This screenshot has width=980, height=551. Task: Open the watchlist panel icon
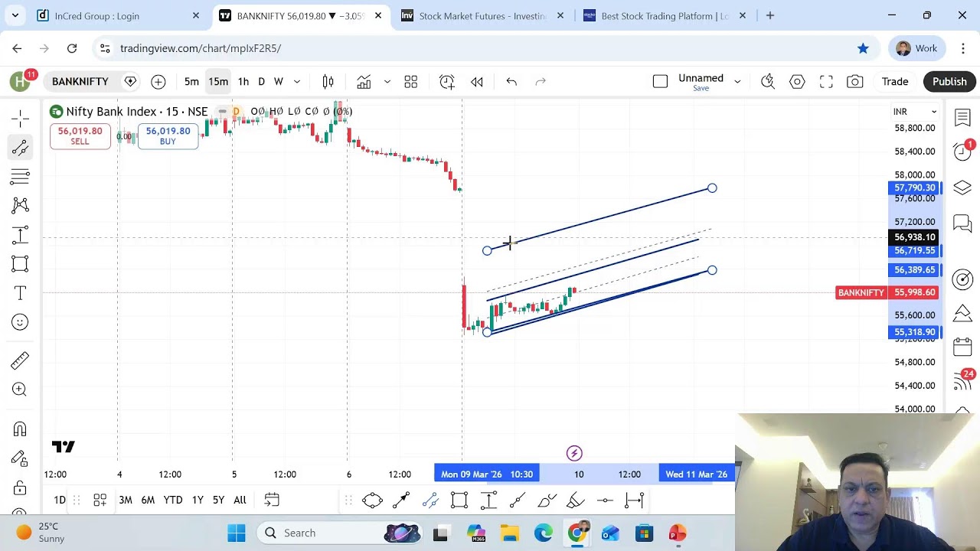[x=962, y=118]
